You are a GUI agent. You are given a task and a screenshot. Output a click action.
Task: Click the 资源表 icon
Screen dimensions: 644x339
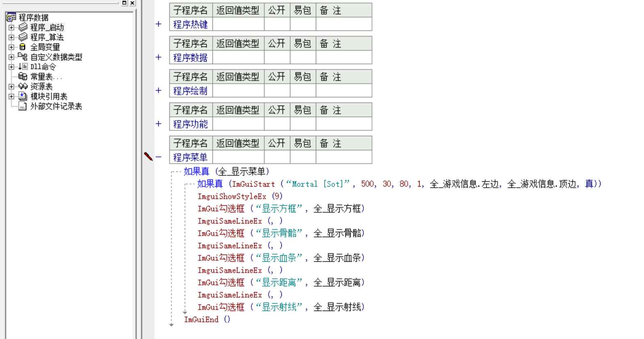(23, 87)
